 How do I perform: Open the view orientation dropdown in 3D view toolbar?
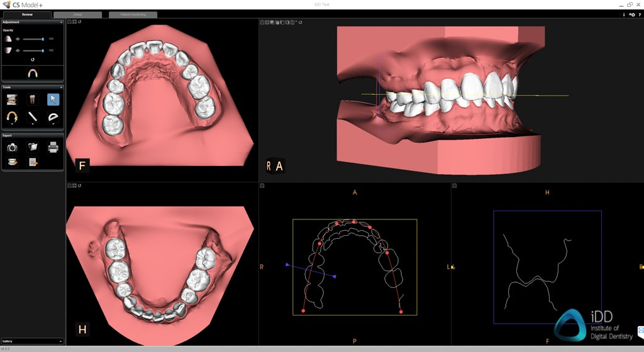(x=296, y=22)
